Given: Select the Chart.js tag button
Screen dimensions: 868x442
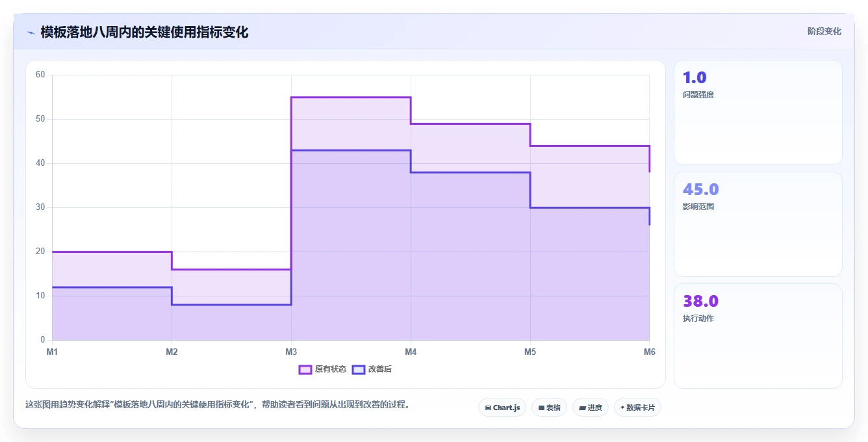Looking at the screenshot, I should point(502,408).
